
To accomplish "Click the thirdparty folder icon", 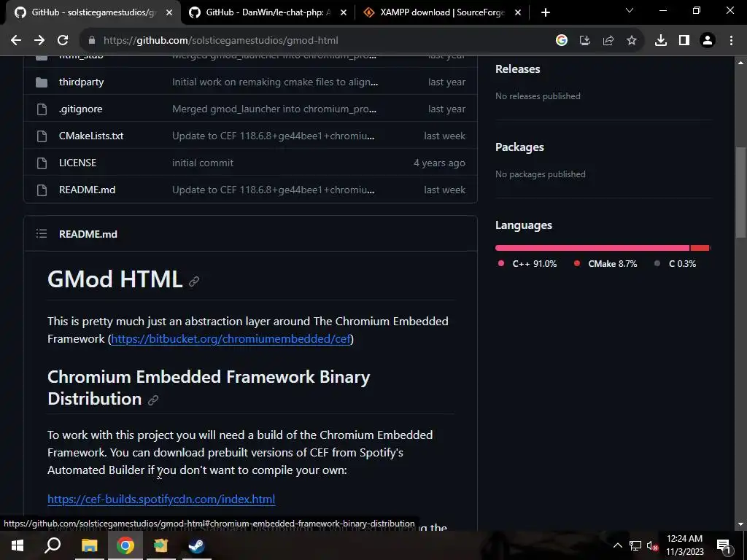I will pyautogui.click(x=42, y=82).
